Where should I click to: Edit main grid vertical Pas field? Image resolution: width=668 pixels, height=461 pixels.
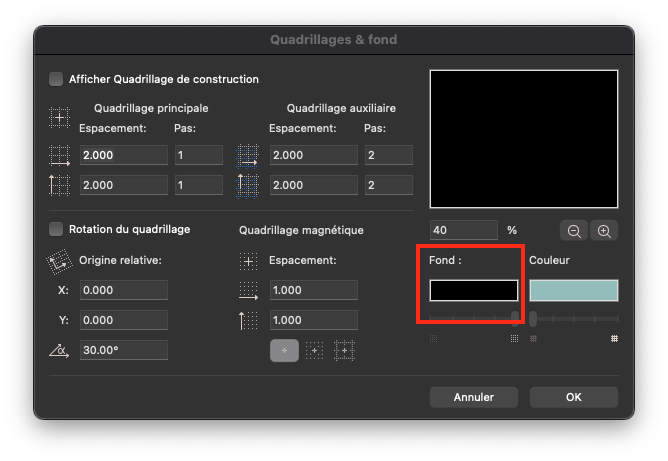(x=199, y=185)
